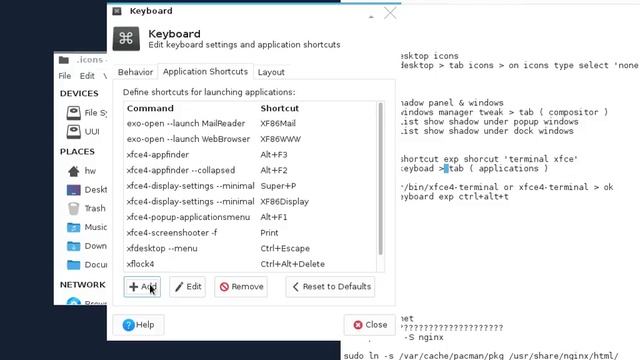This screenshot has height=360, width=640.
Task: Click the shortcuts list vertical scrollbar
Action: (x=380, y=178)
